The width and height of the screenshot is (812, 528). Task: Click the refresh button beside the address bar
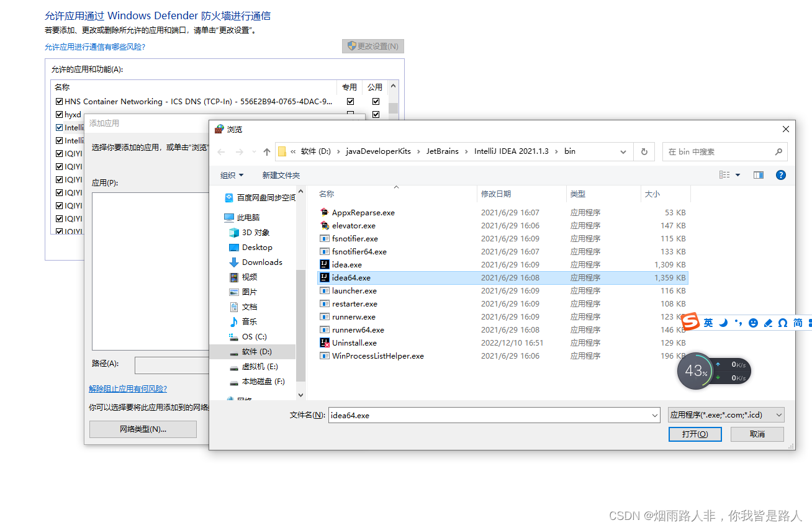pyautogui.click(x=644, y=151)
